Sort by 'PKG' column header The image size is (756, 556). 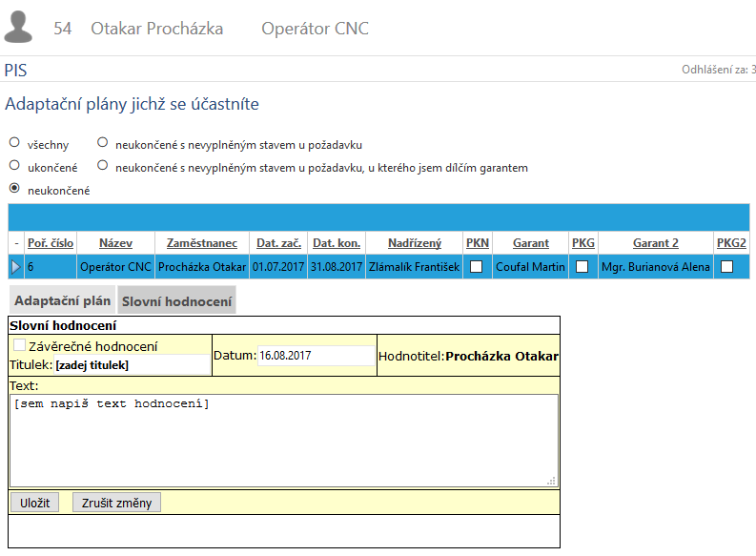[x=583, y=243]
